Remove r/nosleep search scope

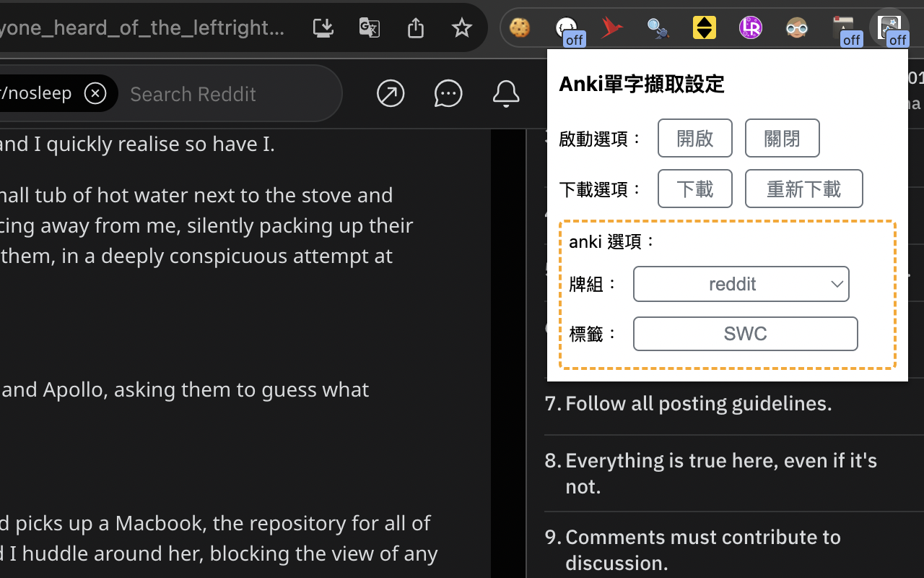[95, 93]
